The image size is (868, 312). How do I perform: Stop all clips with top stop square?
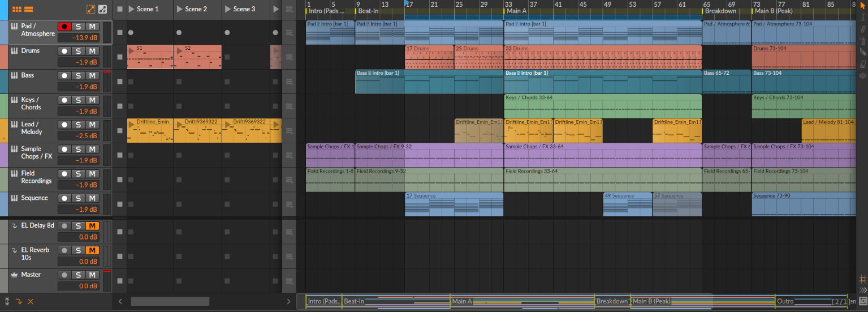tap(119, 9)
